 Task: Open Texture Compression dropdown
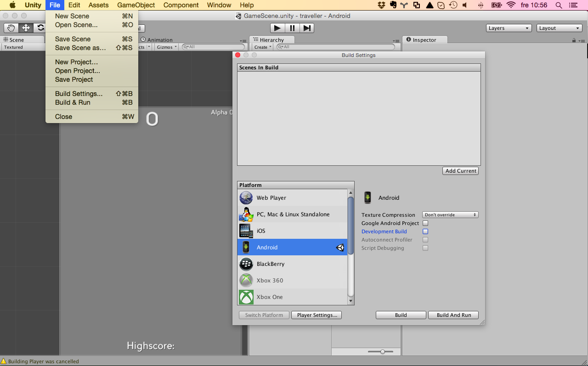tap(450, 215)
